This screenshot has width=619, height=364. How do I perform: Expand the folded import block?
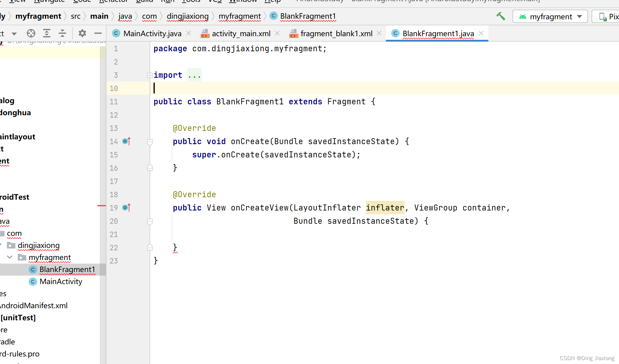point(150,75)
